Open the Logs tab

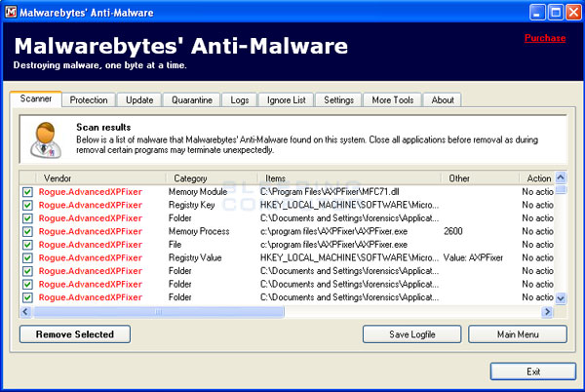240,100
